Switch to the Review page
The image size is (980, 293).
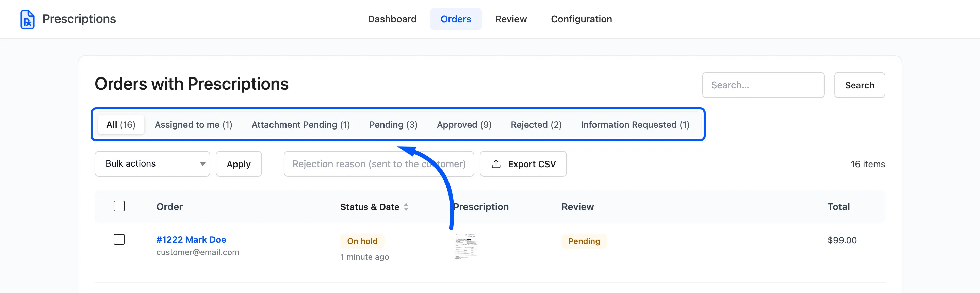(511, 19)
